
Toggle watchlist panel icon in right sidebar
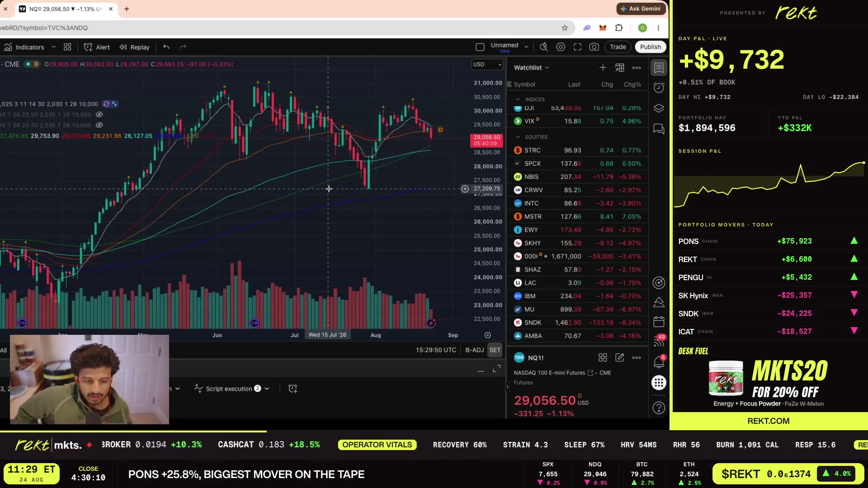[x=659, y=68]
